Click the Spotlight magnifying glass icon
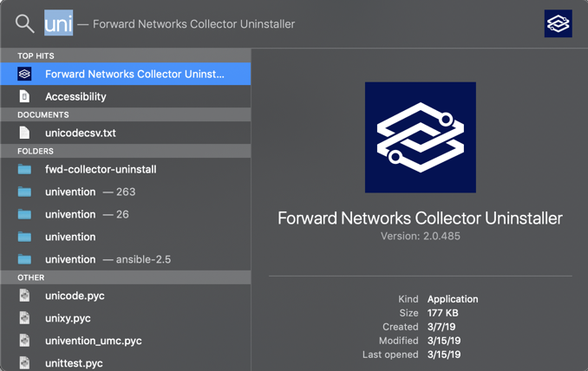Screen dimensions: 588x371 (25, 24)
